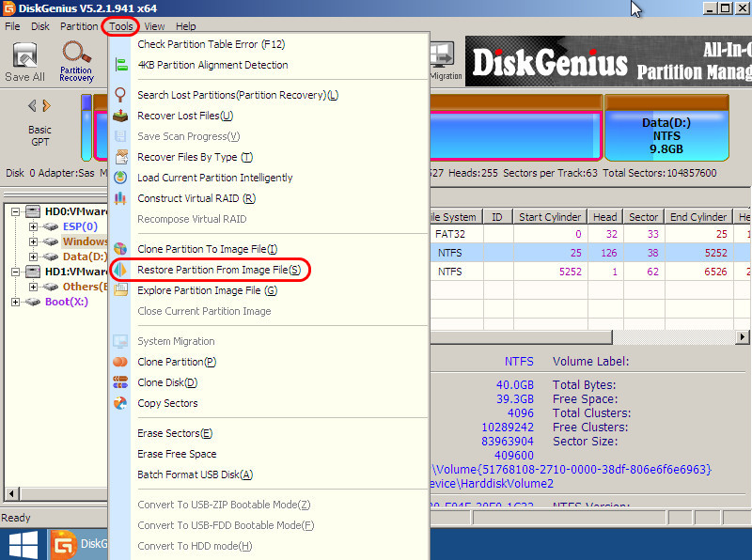This screenshot has width=752, height=560.
Task: Click start cylinder value 5252 in last row
Action: 571,272
